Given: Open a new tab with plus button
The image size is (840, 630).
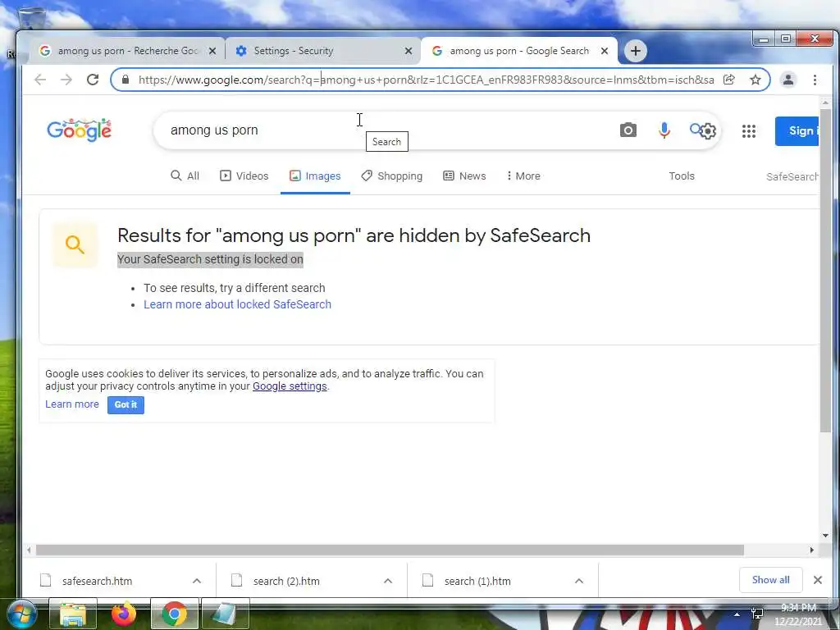Looking at the screenshot, I should coord(636,51).
